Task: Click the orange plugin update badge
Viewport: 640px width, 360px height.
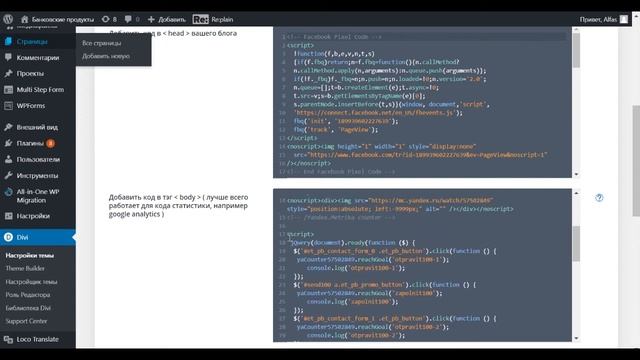Action: 50,143
